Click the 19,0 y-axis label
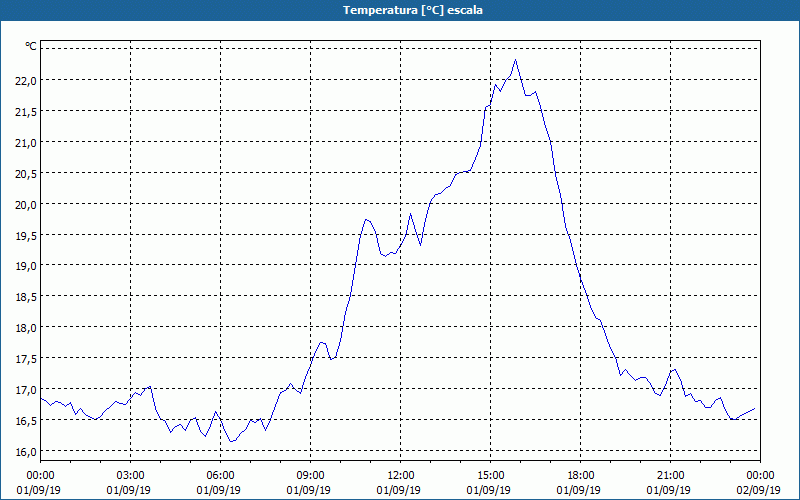Viewport: 800px width, 500px height. [26, 266]
